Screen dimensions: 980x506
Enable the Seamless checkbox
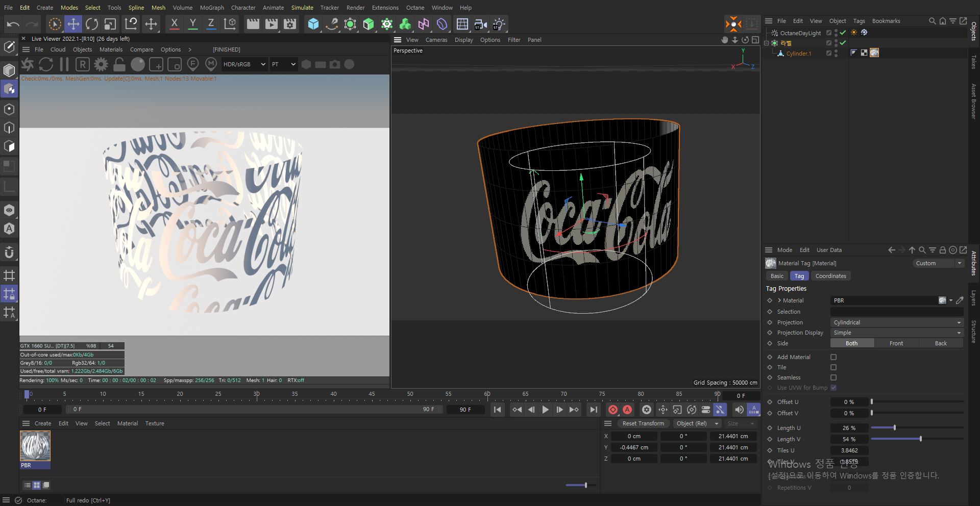point(834,377)
